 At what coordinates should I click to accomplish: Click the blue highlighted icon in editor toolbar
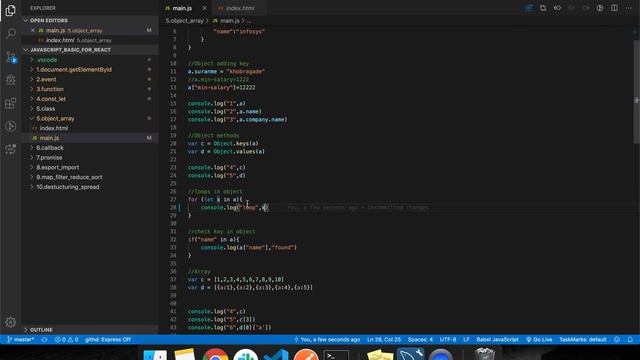(529, 8)
